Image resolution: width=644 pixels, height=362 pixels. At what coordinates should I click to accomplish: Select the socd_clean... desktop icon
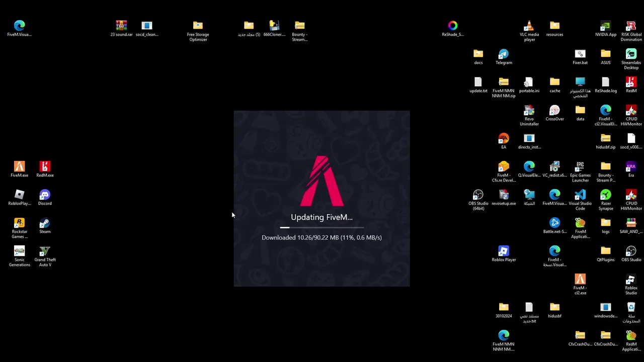click(147, 29)
